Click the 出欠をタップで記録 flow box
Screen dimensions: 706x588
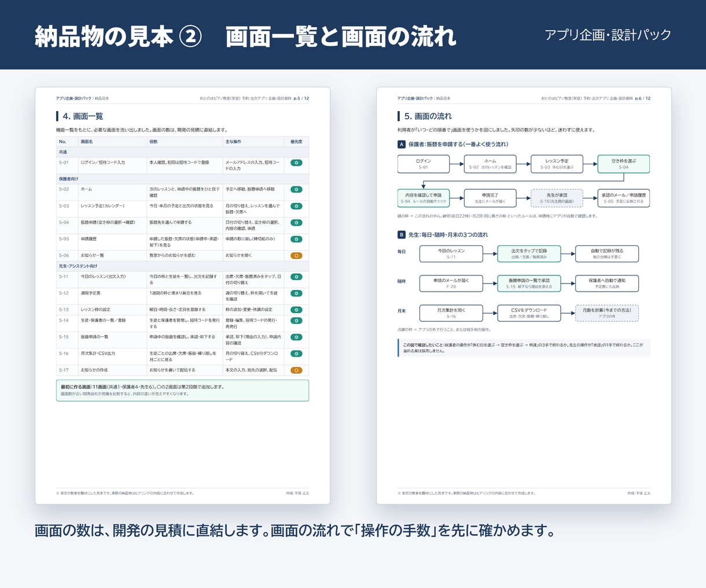(x=529, y=253)
